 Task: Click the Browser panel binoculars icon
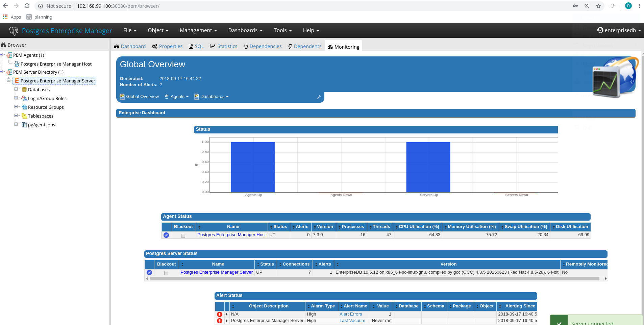(3, 45)
